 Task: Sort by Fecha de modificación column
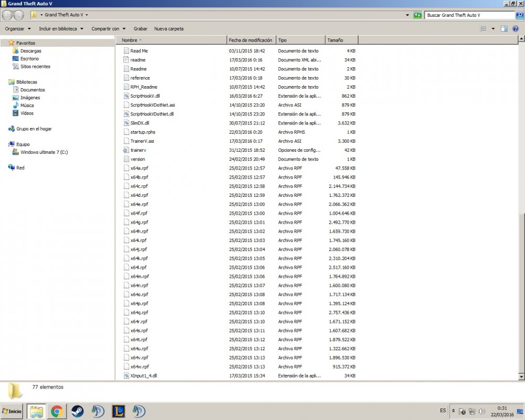pos(251,40)
